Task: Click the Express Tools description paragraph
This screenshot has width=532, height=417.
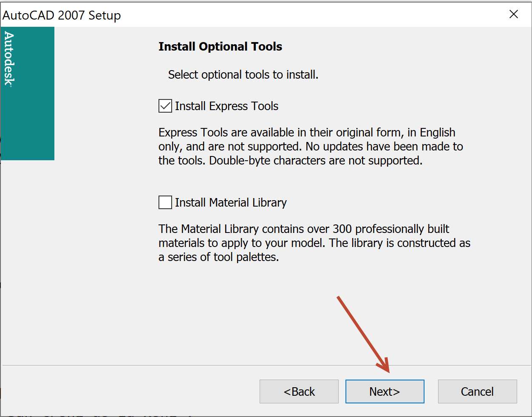Action: (310, 146)
